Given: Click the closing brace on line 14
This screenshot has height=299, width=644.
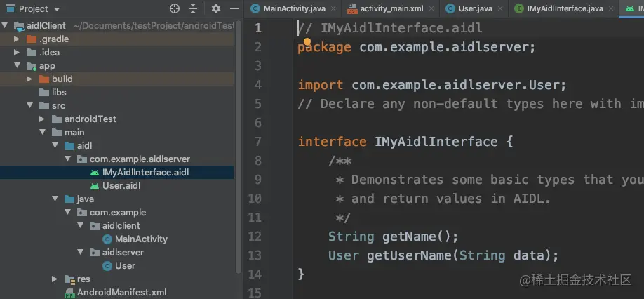Looking at the screenshot, I should coord(301,274).
